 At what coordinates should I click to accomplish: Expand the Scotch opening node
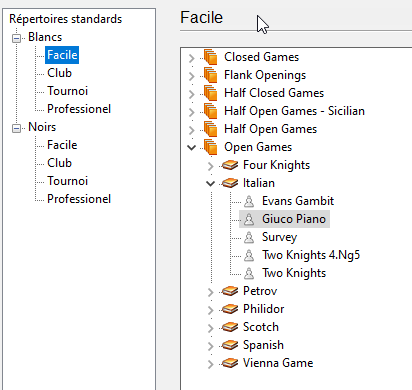point(210,328)
